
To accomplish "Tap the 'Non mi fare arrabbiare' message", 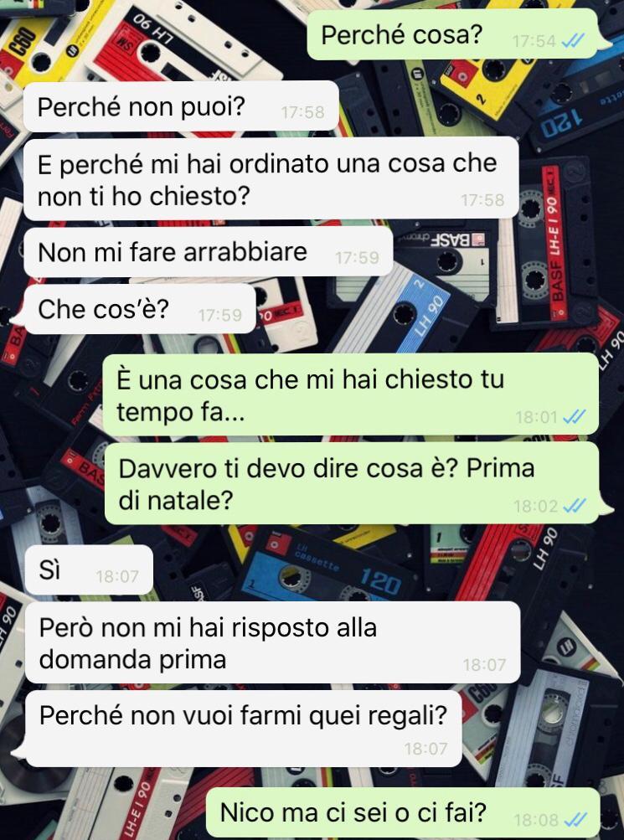I will [208, 252].
